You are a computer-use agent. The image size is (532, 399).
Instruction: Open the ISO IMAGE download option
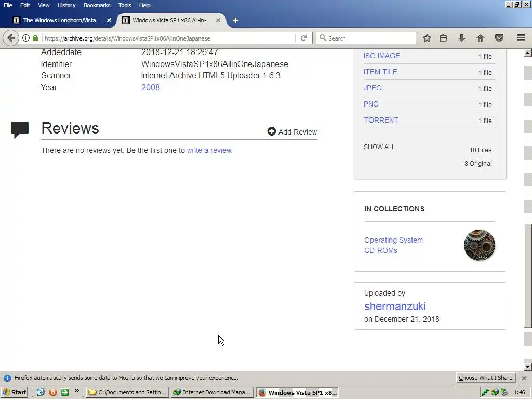point(382,56)
